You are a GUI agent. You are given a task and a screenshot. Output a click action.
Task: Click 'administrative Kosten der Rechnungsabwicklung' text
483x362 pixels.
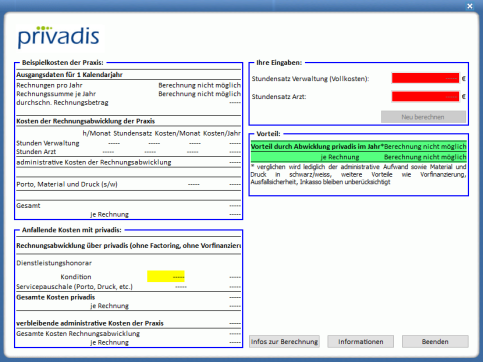point(94,163)
